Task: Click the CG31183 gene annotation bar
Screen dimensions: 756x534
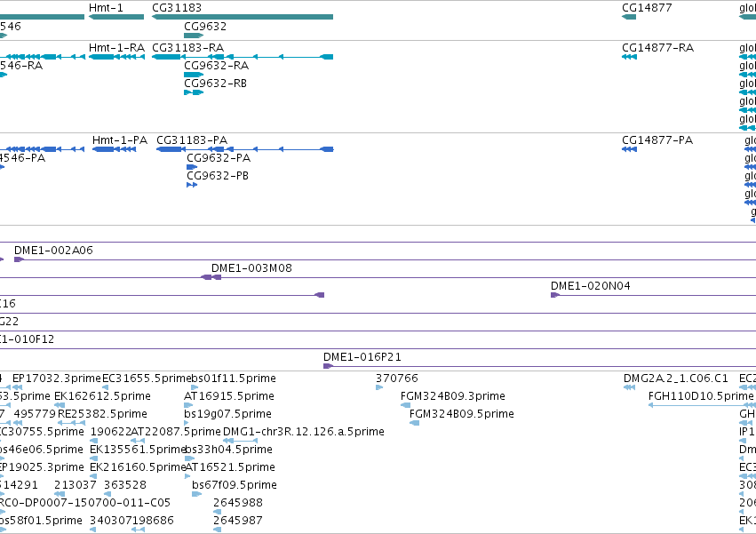Action: (243, 17)
